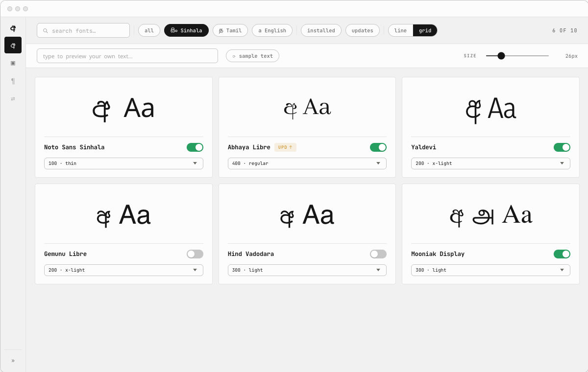
Task: Click the 'Yaldevi' font name
Action: point(423,147)
